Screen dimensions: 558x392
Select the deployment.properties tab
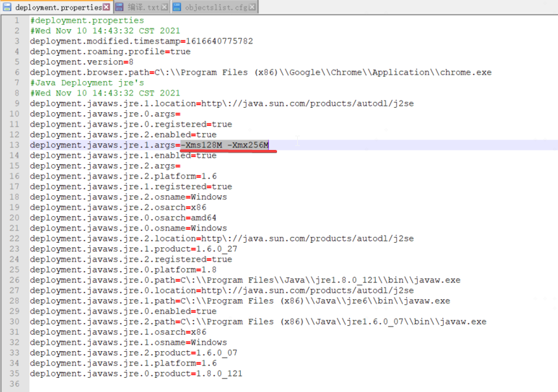point(58,7)
